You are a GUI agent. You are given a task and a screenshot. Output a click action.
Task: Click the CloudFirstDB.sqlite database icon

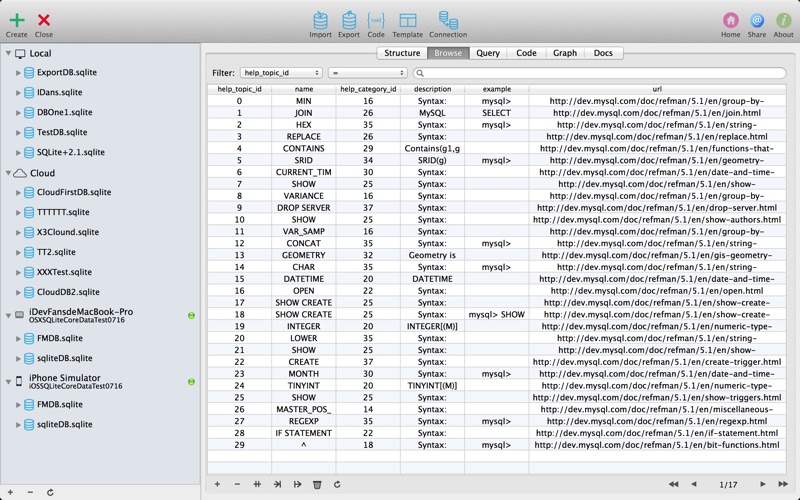click(x=29, y=192)
